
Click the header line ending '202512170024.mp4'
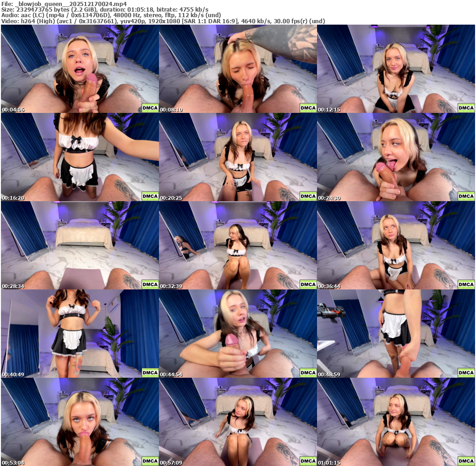pos(64,4)
